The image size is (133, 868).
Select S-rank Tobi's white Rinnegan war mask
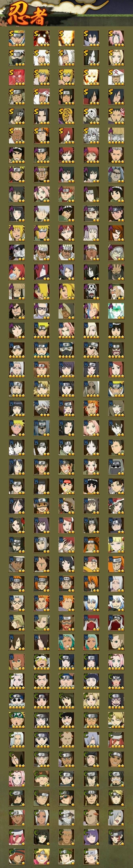coord(91,116)
